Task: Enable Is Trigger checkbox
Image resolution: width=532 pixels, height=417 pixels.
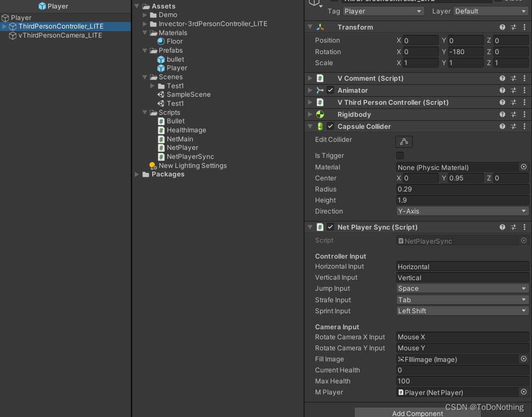Action: [x=400, y=155]
